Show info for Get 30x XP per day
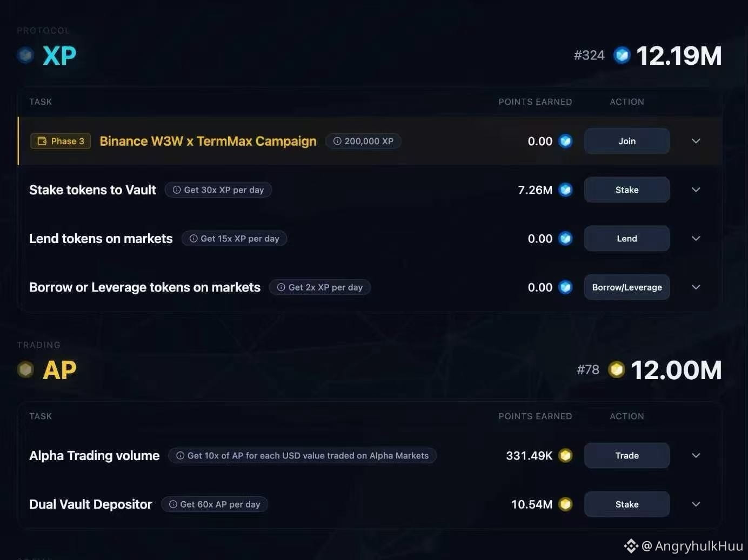This screenshot has width=748, height=560. coord(218,190)
